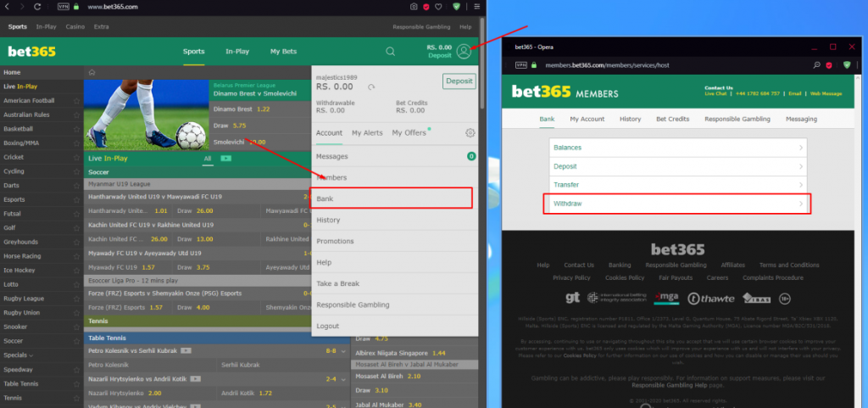Select the My Alerts tab

pyautogui.click(x=368, y=133)
